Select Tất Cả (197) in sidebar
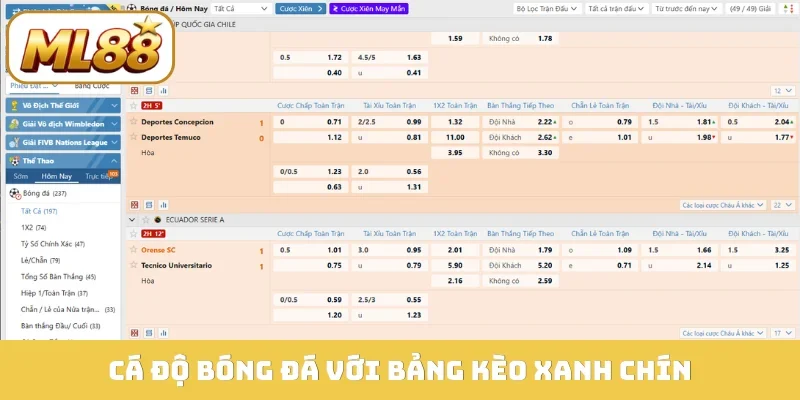 click(39, 211)
